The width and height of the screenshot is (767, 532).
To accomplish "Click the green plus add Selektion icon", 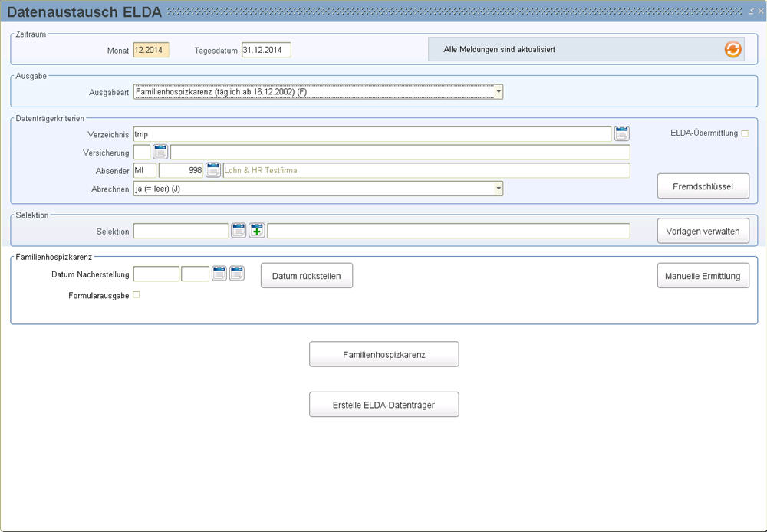I will [257, 230].
